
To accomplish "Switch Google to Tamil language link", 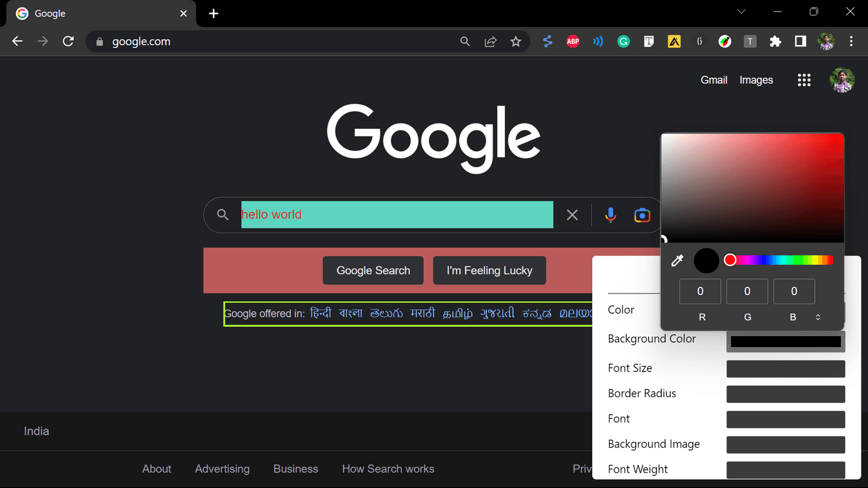I will click(x=458, y=313).
